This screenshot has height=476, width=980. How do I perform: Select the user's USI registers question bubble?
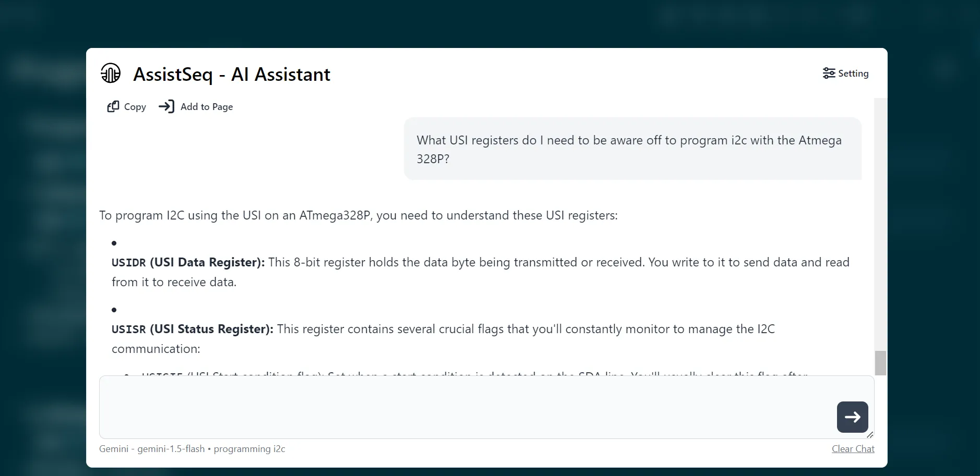(632, 149)
